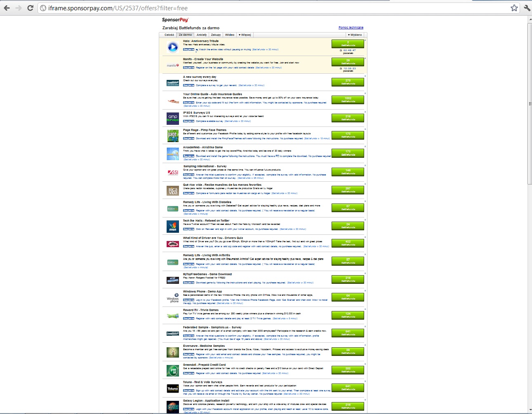This screenshot has width=532, height=414.
Task: Click the Your Online Quote hand icon
Action: click(x=173, y=100)
